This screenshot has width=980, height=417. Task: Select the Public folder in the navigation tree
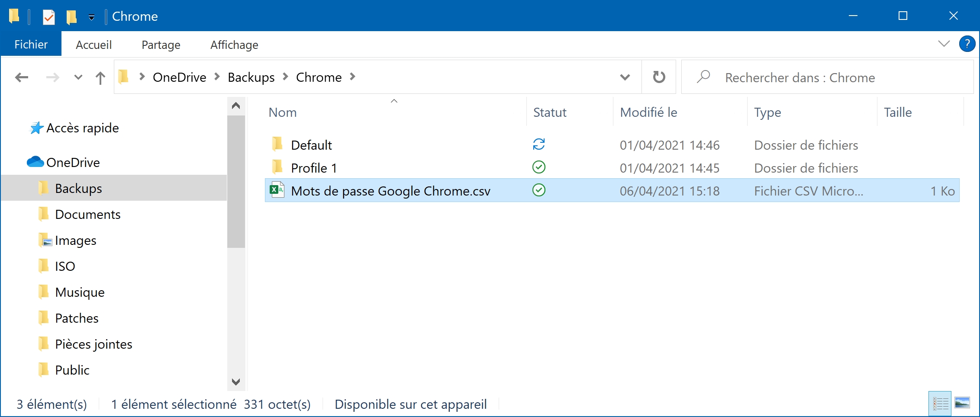pos(72,370)
